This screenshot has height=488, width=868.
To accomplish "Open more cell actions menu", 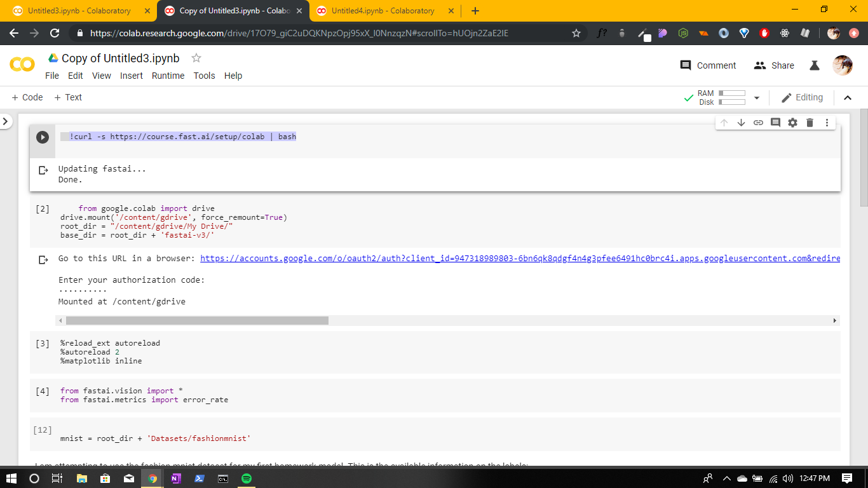I will (827, 123).
